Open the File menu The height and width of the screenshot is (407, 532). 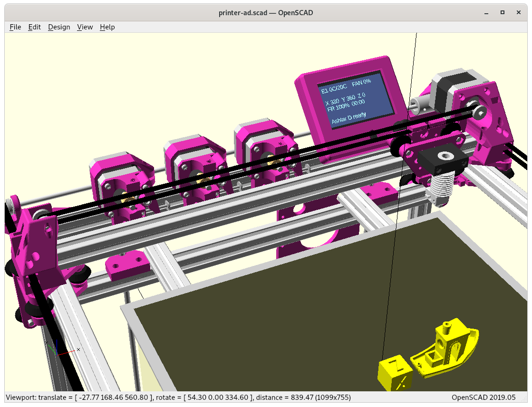pyautogui.click(x=15, y=27)
